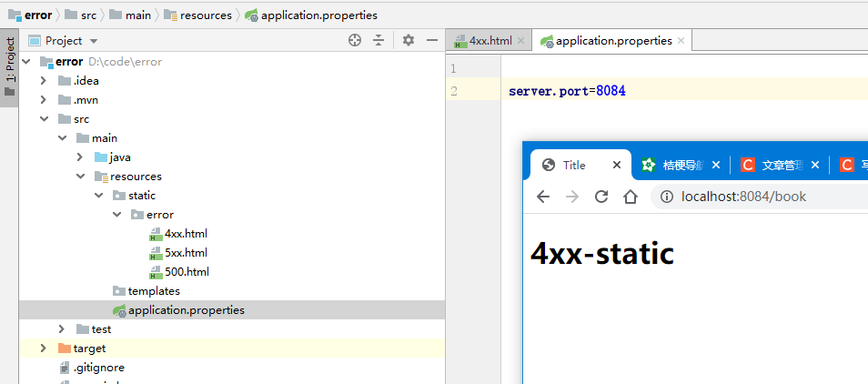This screenshot has width=868, height=384.
Task: Expand the target folder
Action: pyautogui.click(x=44, y=349)
